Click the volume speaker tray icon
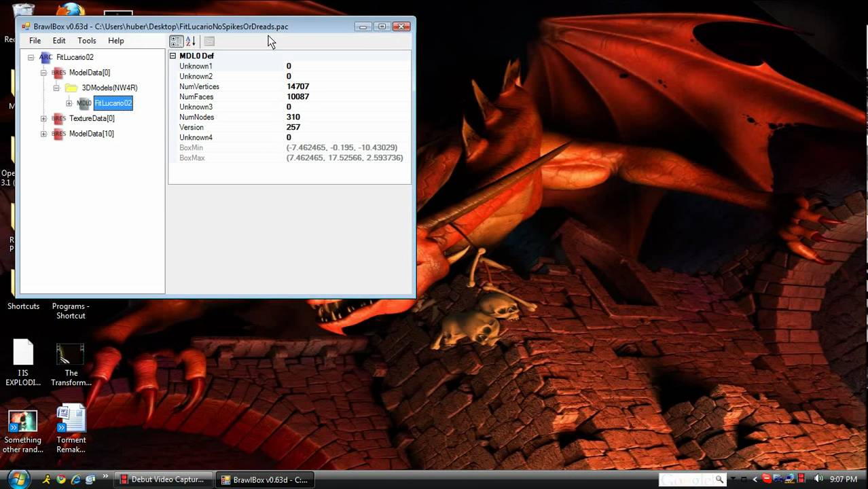The width and height of the screenshot is (868, 489). (x=819, y=479)
